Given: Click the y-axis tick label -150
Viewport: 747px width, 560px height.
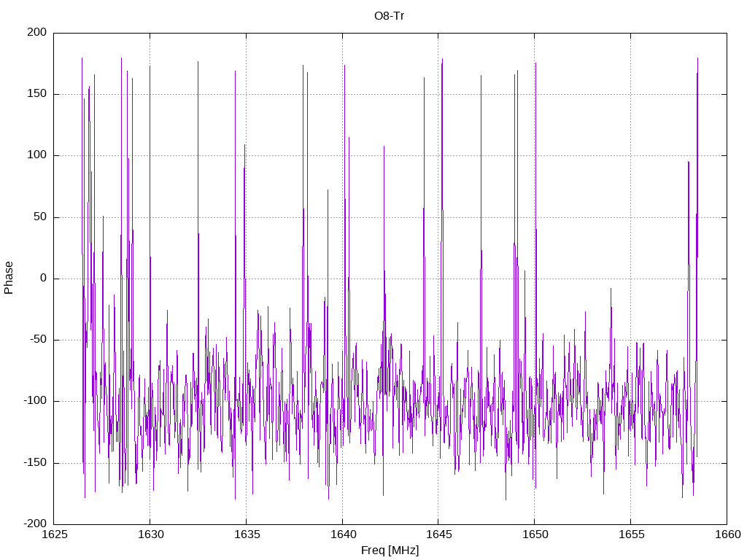Looking at the screenshot, I should pos(35,462).
